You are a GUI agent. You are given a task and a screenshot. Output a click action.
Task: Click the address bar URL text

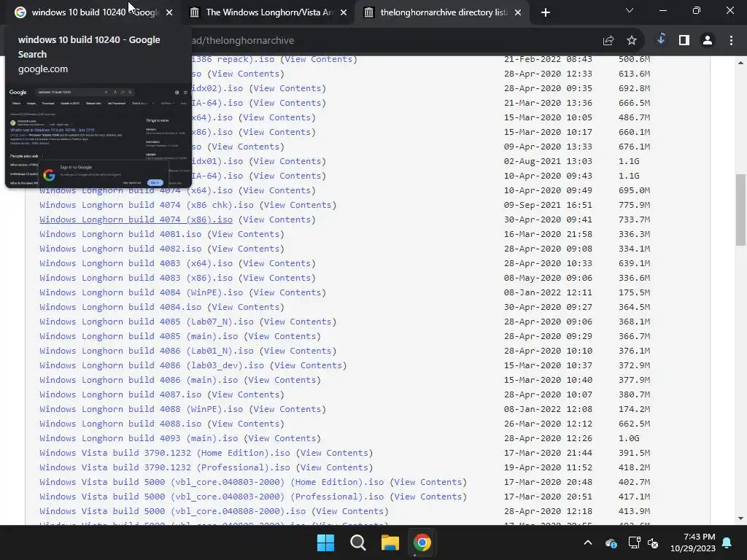(x=243, y=41)
